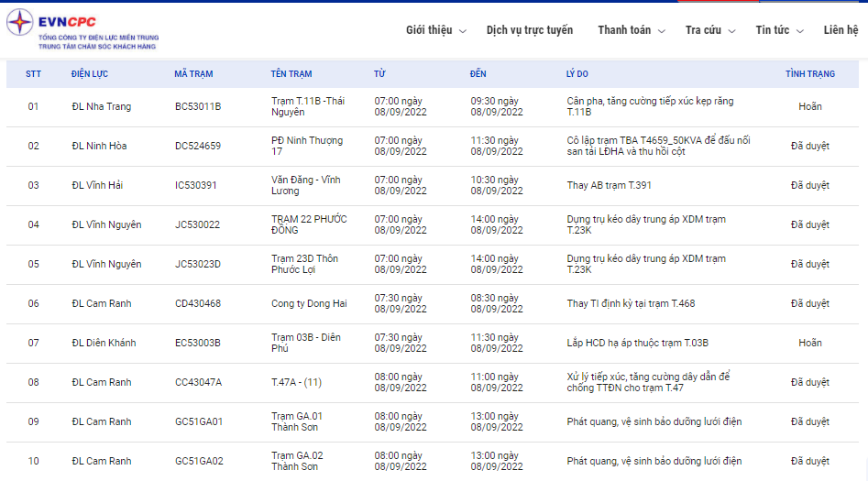Screen dimensions: 868x481
Task: Expand the Giới thiệu dropdown chevron
Action: click(x=463, y=31)
